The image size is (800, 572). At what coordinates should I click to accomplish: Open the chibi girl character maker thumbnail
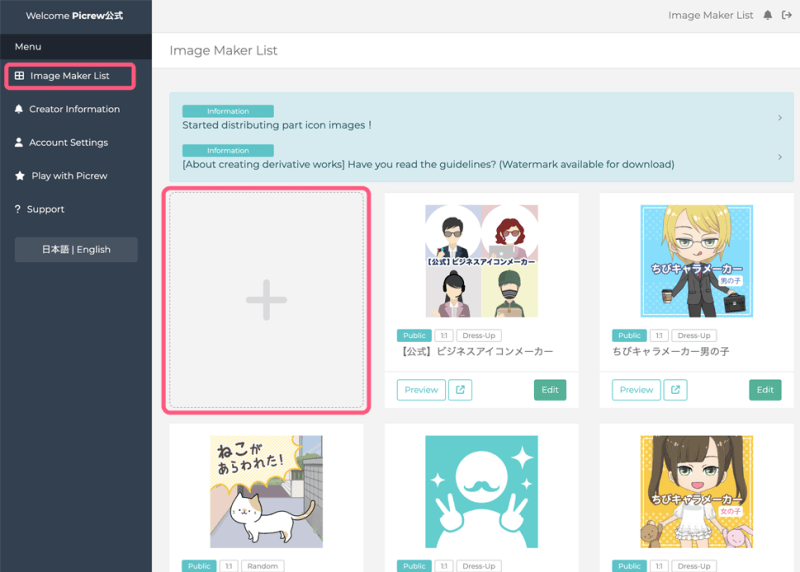click(696, 491)
